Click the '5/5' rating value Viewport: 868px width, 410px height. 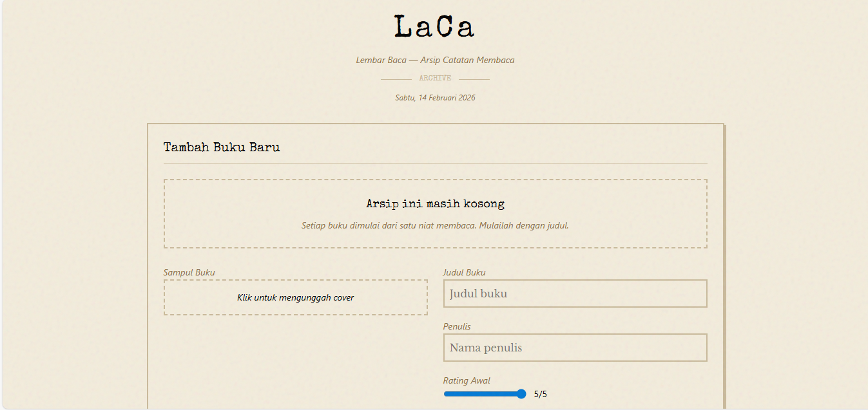pyautogui.click(x=541, y=395)
